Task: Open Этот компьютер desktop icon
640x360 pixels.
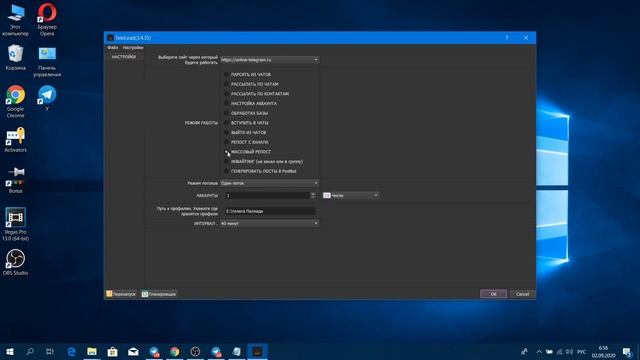Action: click(x=16, y=20)
